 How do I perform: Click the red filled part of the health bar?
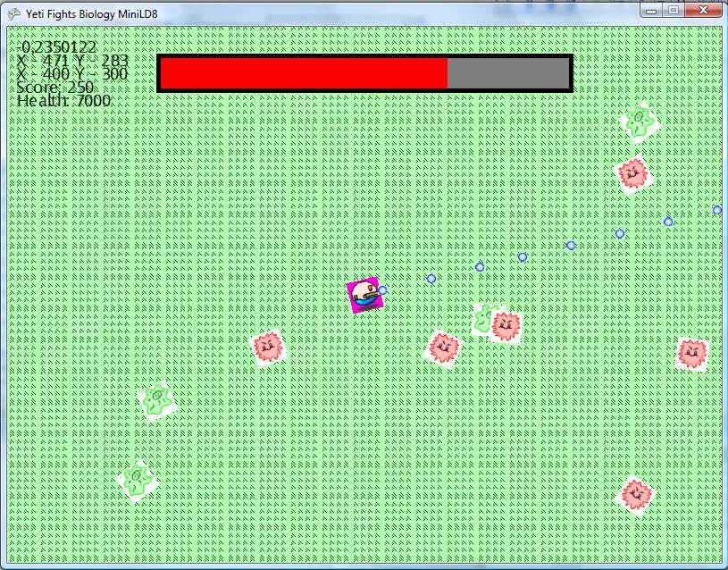(x=304, y=73)
